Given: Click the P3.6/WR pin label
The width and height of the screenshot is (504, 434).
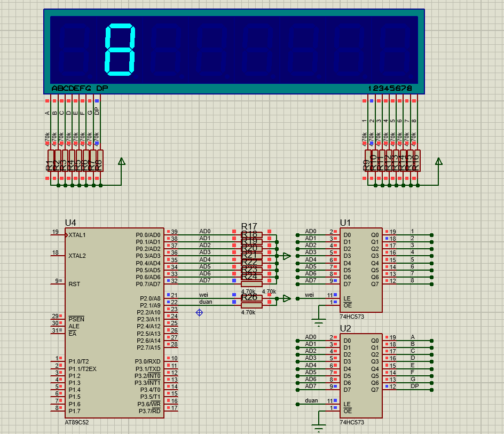Looking at the screenshot, I should click(x=149, y=404).
